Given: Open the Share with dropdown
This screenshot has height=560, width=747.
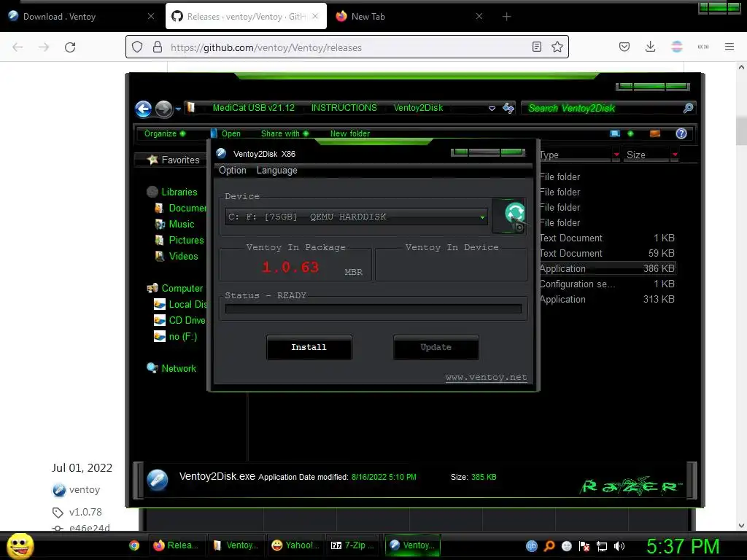Looking at the screenshot, I should pyautogui.click(x=285, y=133).
